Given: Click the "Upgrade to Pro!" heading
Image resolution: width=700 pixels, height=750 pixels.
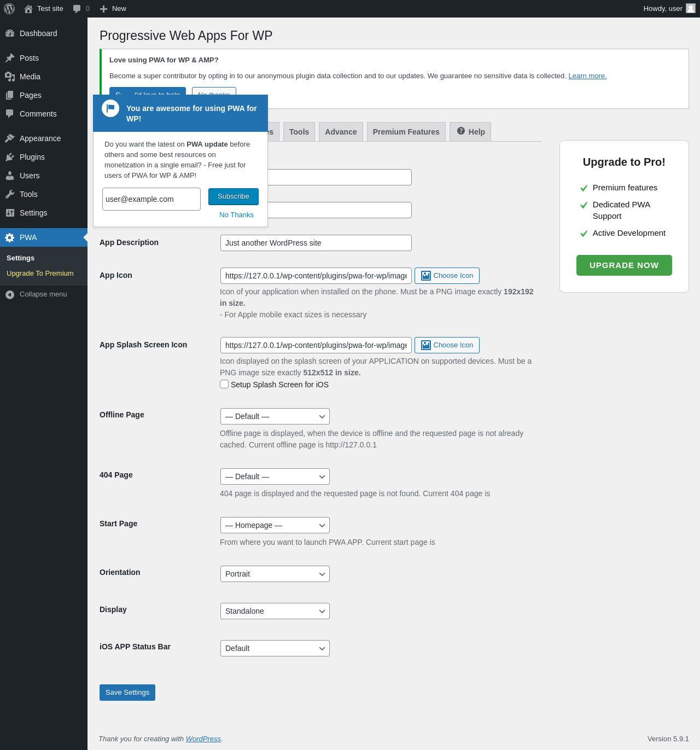Looking at the screenshot, I should tap(624, 162).
